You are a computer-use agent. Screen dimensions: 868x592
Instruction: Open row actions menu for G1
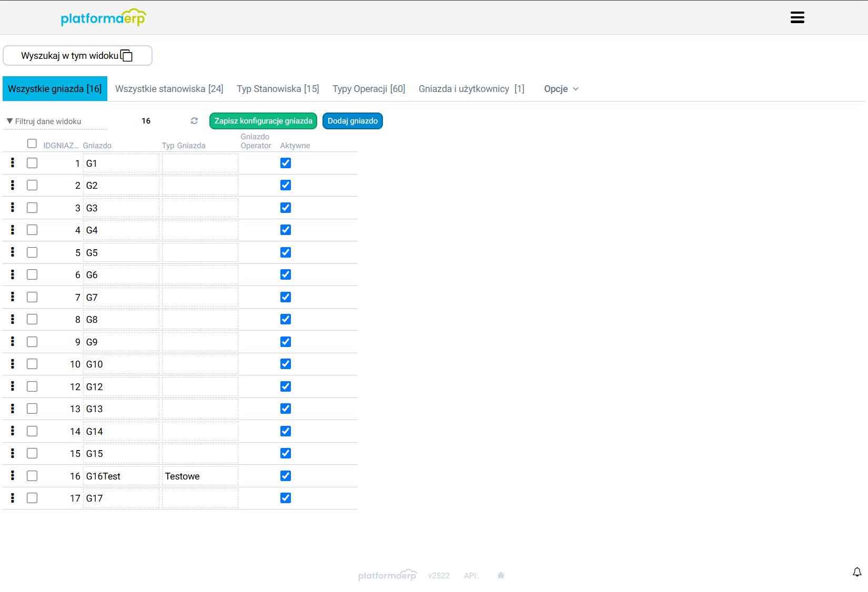click(13, 163)
